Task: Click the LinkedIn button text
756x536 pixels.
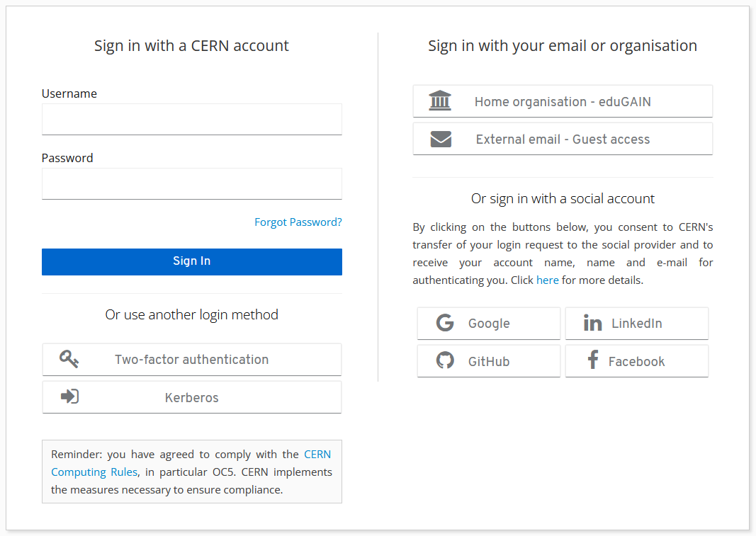Action: tap(636, 324)
